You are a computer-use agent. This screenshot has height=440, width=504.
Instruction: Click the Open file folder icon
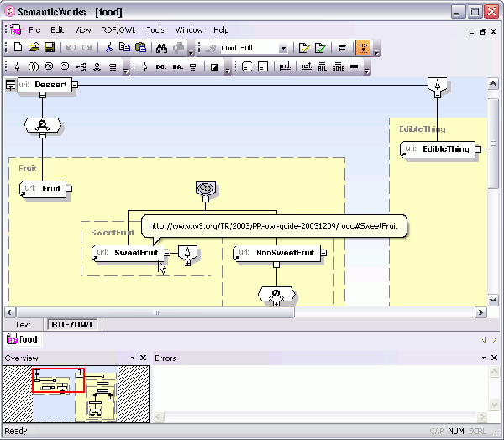(x=34, y=49)
